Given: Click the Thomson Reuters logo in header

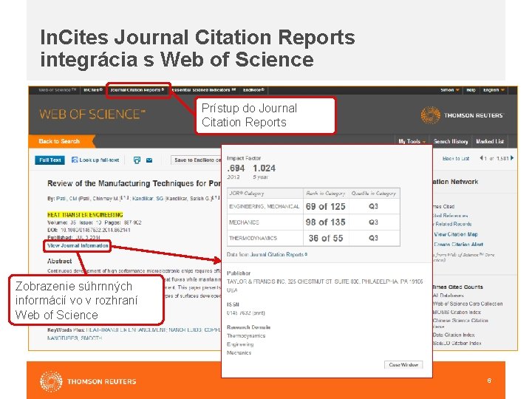Looking at the screenshot, I should point(462,115).
